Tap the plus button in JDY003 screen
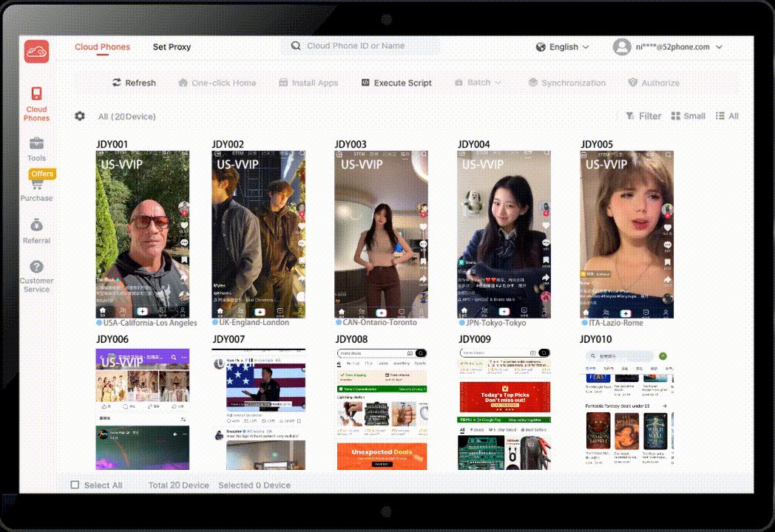Viewport: 775px width, 532px height. point(381,313)
